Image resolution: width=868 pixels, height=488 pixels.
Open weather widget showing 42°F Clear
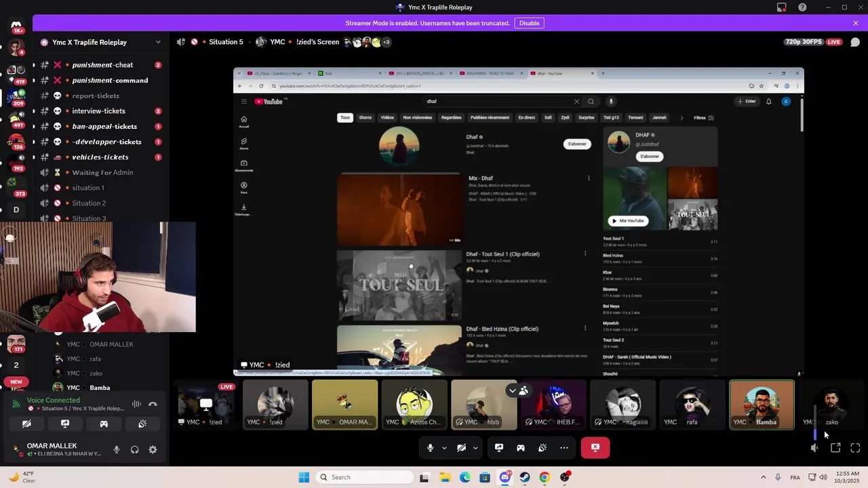(x=22, y=477)
